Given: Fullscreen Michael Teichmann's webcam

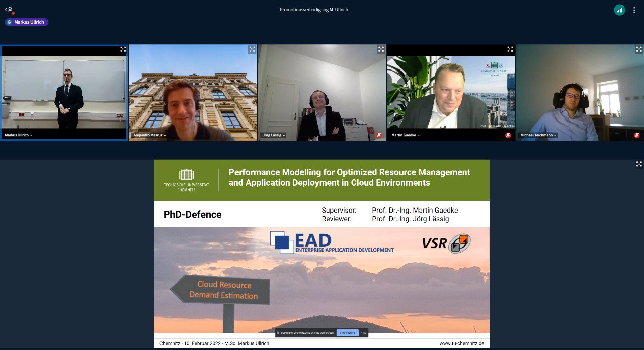Looking at the screenshot, I should tap(639, 49).
